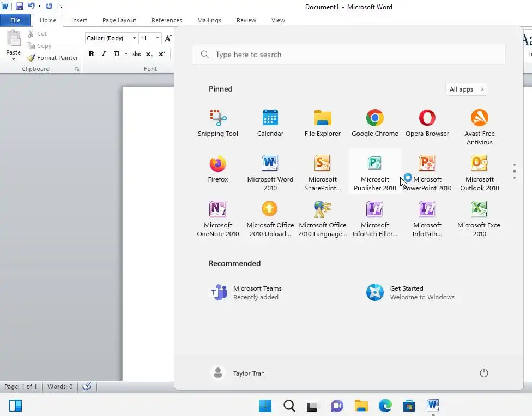Open the Undo history dropdown arrow
Screen dimensions: 532x416
[x=39, y=6]
